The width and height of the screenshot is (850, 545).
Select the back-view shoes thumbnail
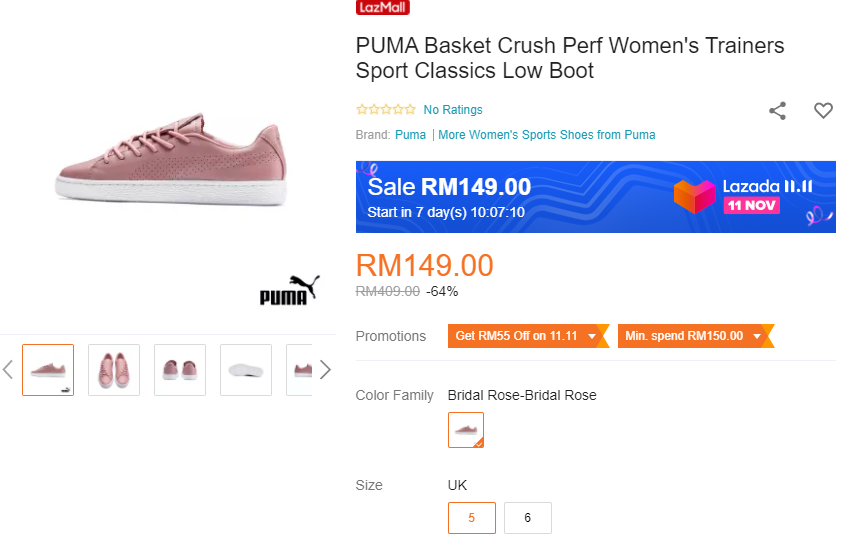click(x=180, y=370)
